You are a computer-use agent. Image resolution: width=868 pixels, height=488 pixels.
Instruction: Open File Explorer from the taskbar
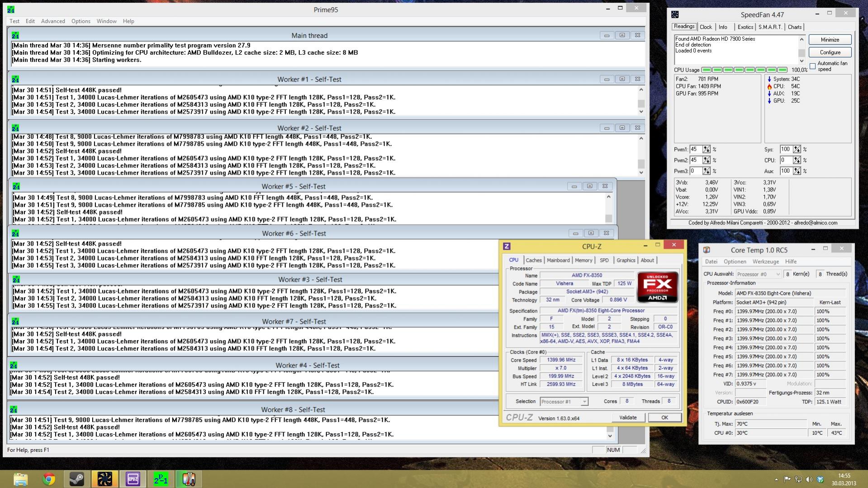point(20,479)
